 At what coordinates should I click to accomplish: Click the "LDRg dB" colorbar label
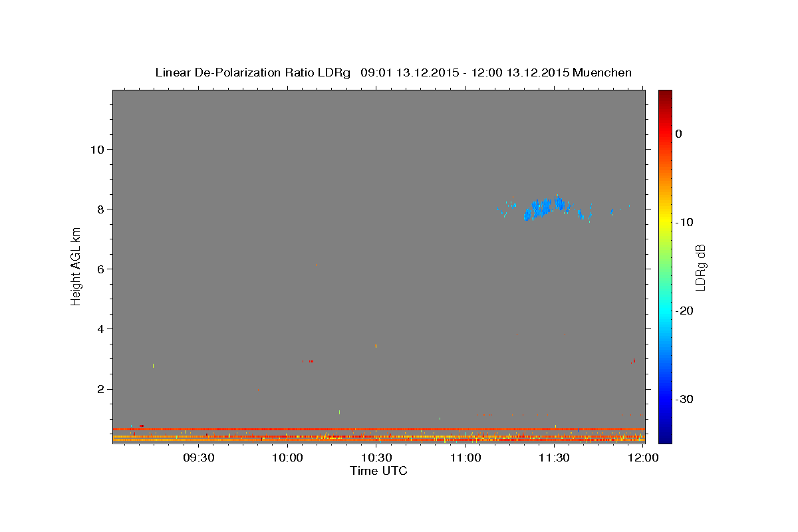pyautogui.click(x=700, y=267)
